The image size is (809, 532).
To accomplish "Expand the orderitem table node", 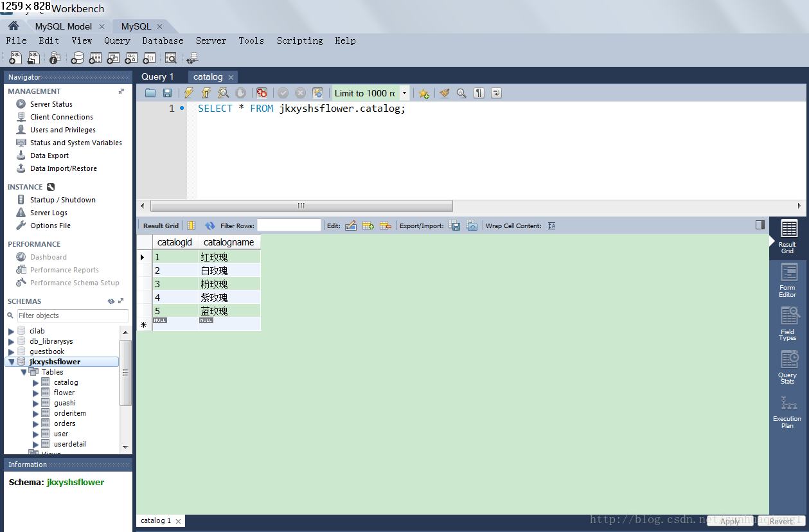I will click(35, 414).
